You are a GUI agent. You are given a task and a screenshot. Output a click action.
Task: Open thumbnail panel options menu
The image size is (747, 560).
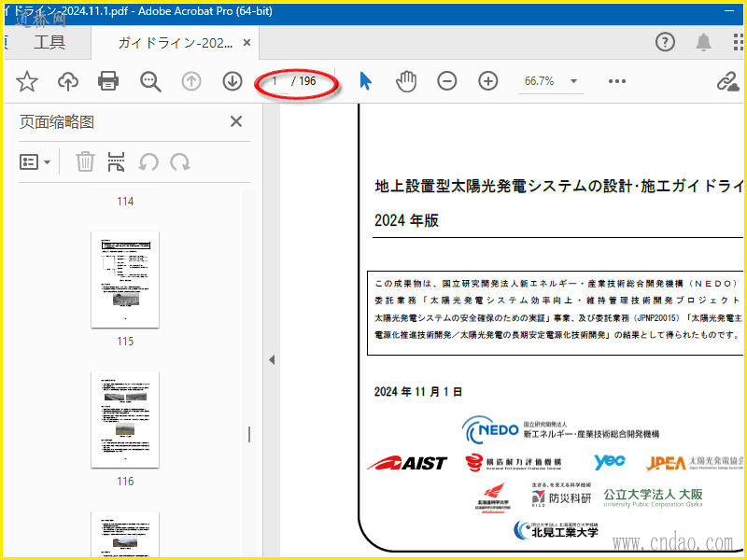[35, 161]
